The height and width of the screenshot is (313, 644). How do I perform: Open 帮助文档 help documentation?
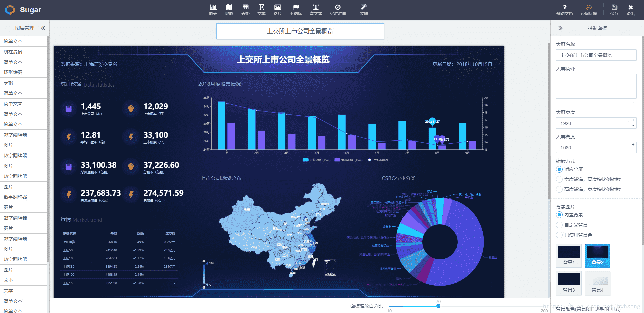pos(565,10)
